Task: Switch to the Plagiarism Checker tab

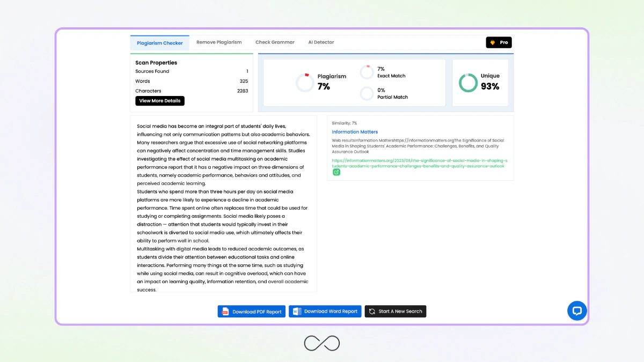Action: 159,43
